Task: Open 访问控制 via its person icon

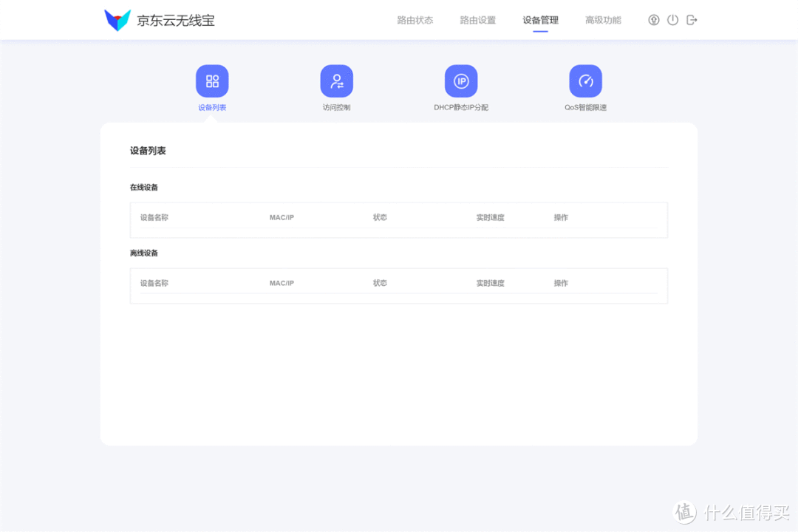Action: [337, 81]
